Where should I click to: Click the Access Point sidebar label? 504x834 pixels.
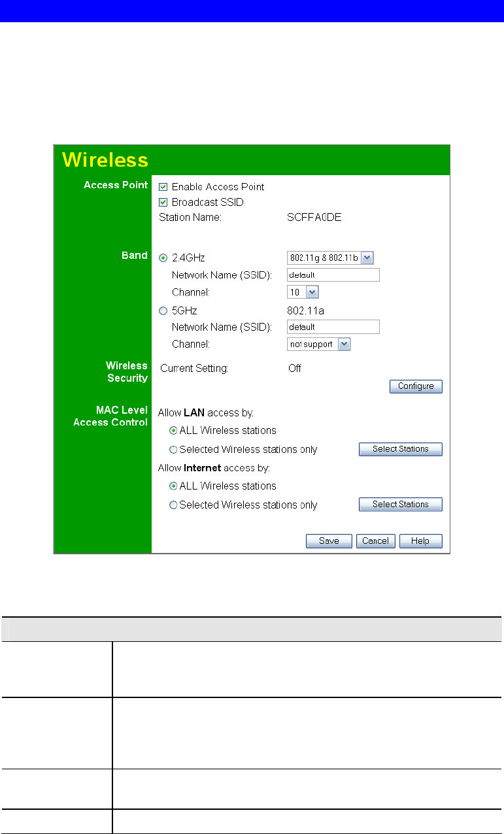[x=116, y=185]
